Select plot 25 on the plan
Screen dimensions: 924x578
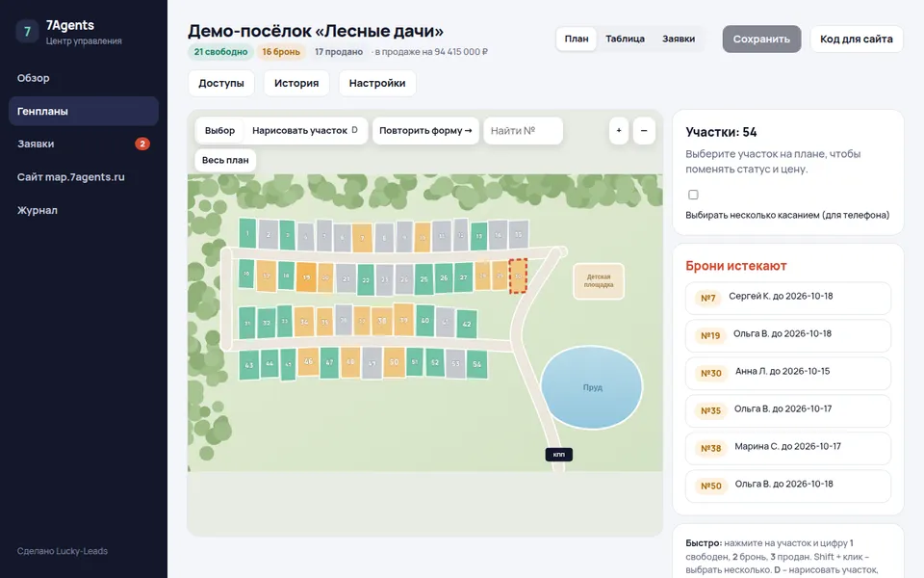(x=423, y=279)
